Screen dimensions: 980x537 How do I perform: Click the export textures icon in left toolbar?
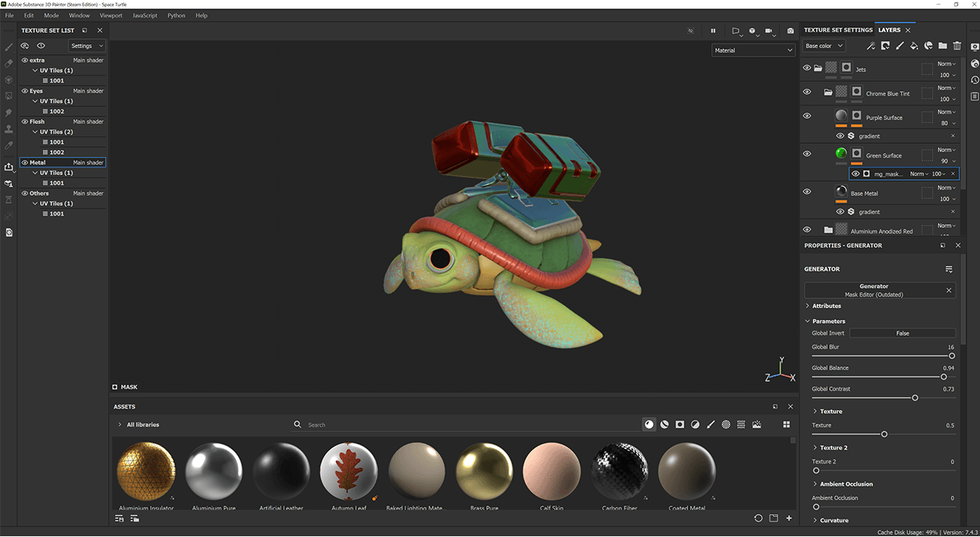pos(9,167)
